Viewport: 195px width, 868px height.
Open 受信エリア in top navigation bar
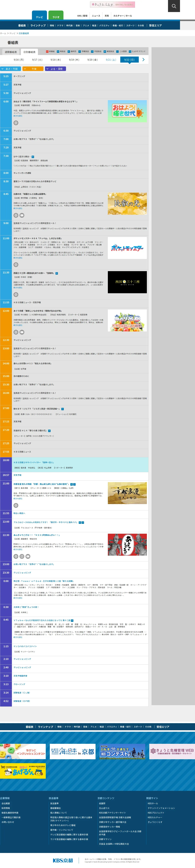pyautogui.click(x=155, y=26)
